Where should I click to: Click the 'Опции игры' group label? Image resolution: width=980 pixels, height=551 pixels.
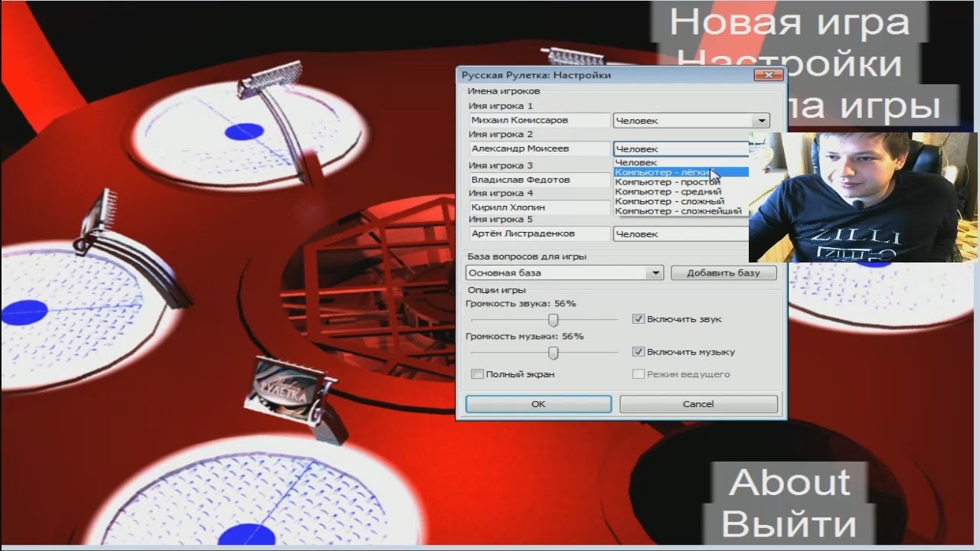[496, 290]
